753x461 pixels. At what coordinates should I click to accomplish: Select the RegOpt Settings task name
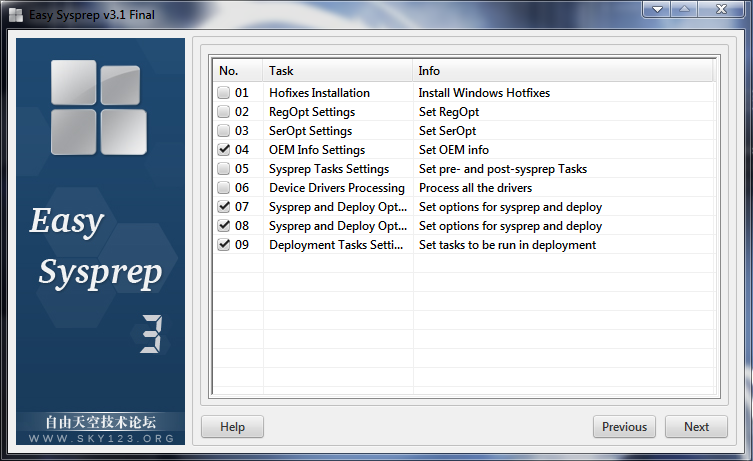click(x=312, y=112)
